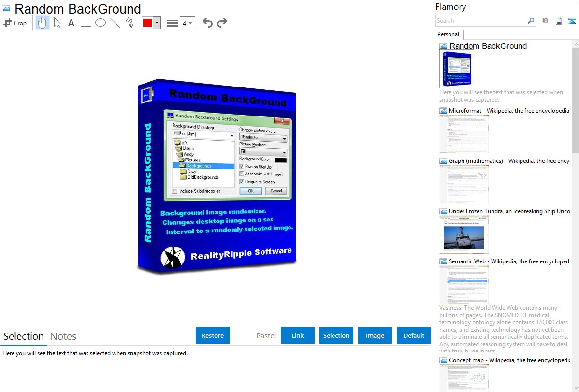
Task: Focus the Flamory search field
Action: pos(481,21)
